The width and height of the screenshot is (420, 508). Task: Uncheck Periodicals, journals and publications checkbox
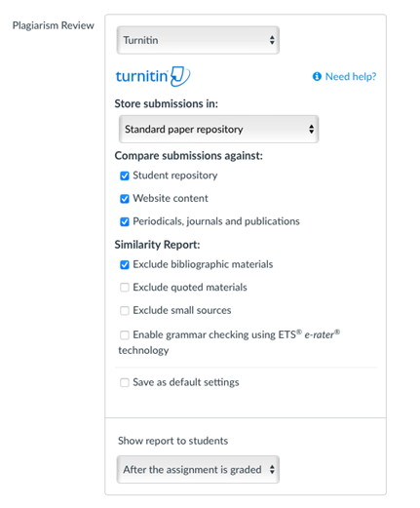point(125,221)
